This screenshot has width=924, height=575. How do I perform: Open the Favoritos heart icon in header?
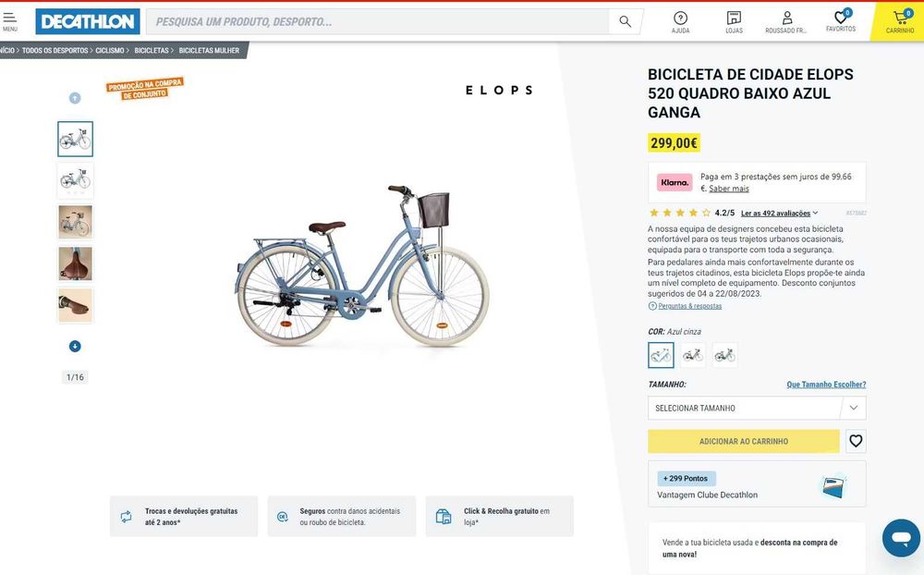tap(841, 20)
